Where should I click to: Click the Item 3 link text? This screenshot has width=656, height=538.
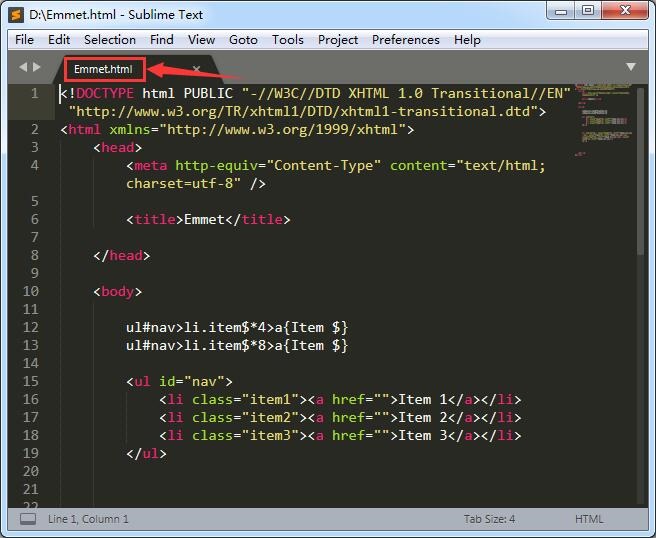click(x=423, y=435)
